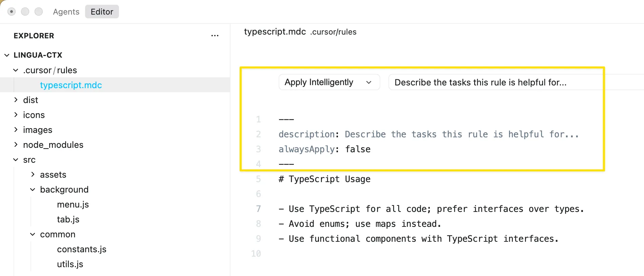Expand the node_modules folder
644x276 pixels.
[53, 145]
